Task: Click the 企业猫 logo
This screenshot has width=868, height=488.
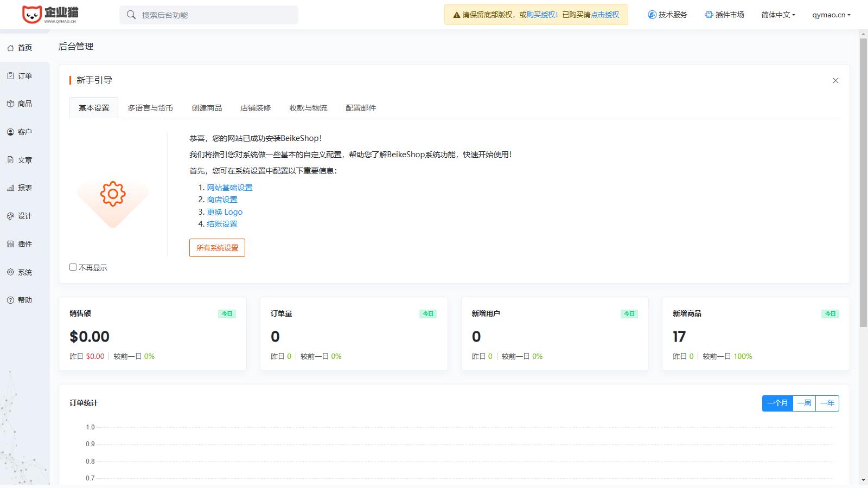Action: point(50,15)
